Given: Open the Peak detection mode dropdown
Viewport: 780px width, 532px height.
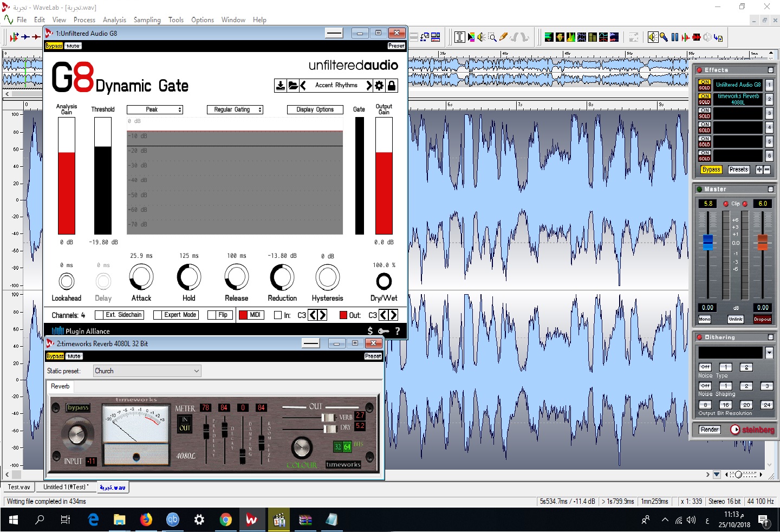Looking at the screenshot, I should coord(155,109).
